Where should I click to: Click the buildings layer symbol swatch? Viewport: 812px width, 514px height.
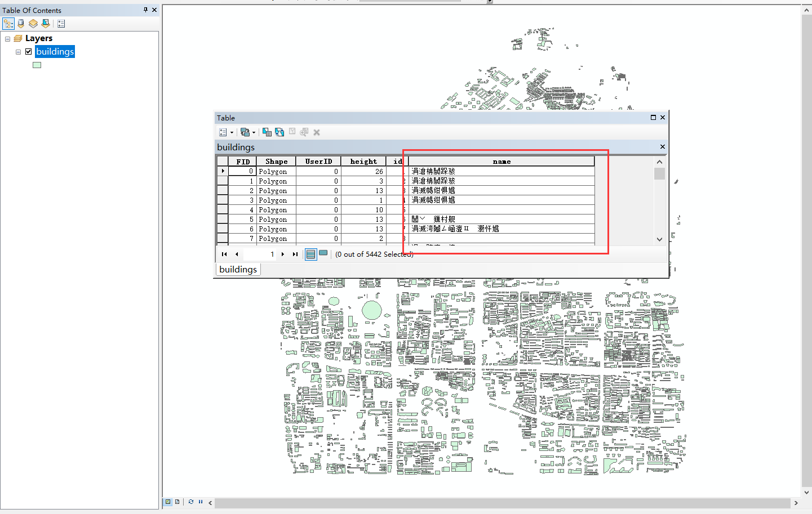click(x=37, y=65)
